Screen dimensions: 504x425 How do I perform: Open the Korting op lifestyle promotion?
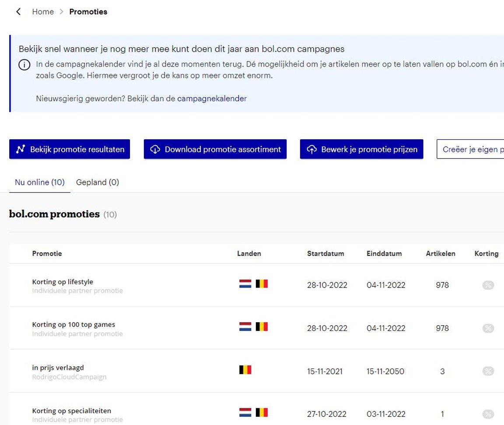63,282
